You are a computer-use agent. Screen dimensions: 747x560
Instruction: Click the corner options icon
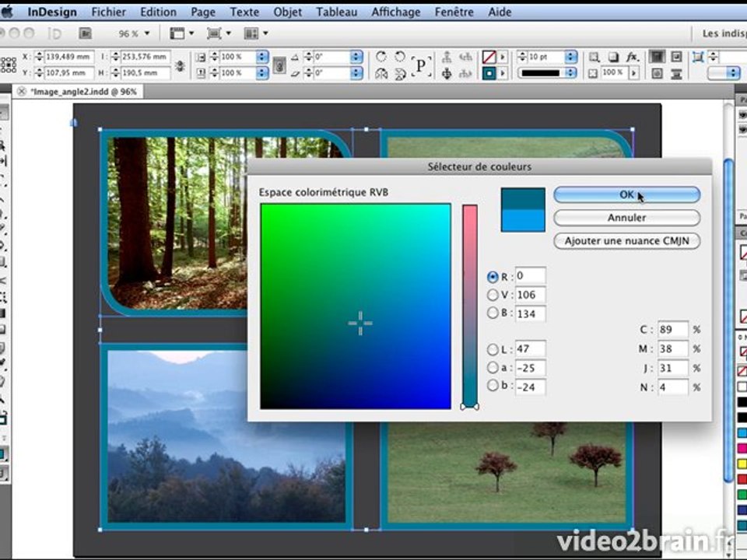tap(698, 57)
